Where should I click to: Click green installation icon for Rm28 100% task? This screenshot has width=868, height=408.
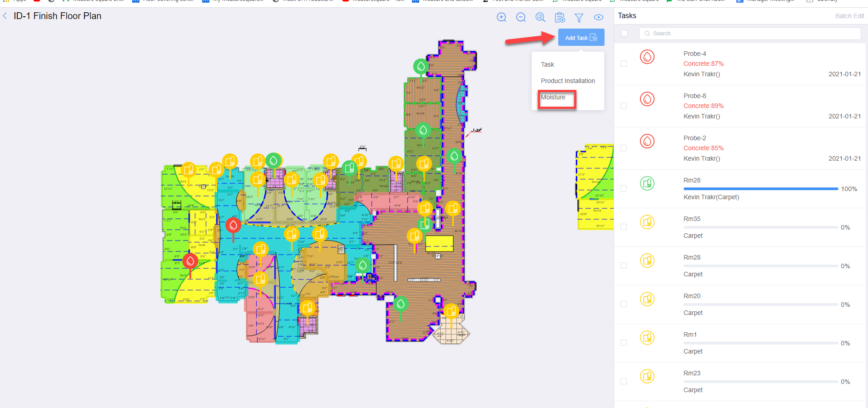click(x=647, y=183)
